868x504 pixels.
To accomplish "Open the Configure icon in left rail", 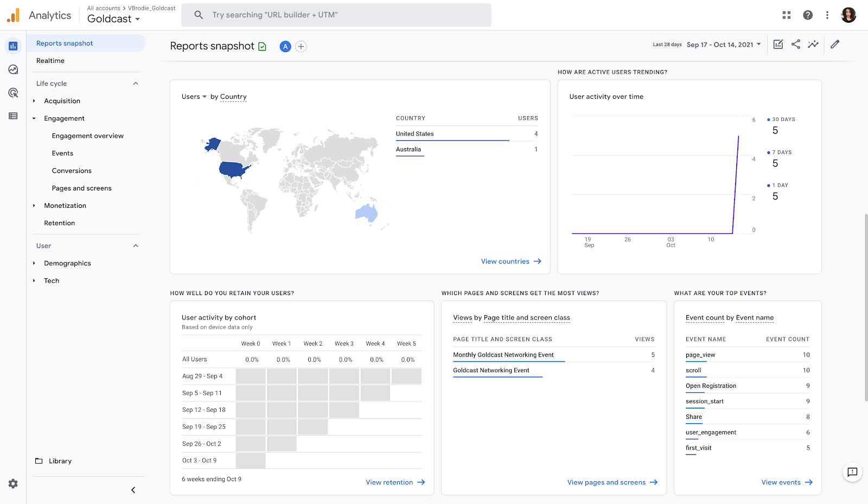I will coord(13,116).
